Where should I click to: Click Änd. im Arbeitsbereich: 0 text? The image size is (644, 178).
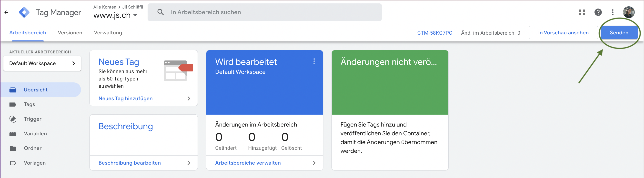click(x=491, y=33)
